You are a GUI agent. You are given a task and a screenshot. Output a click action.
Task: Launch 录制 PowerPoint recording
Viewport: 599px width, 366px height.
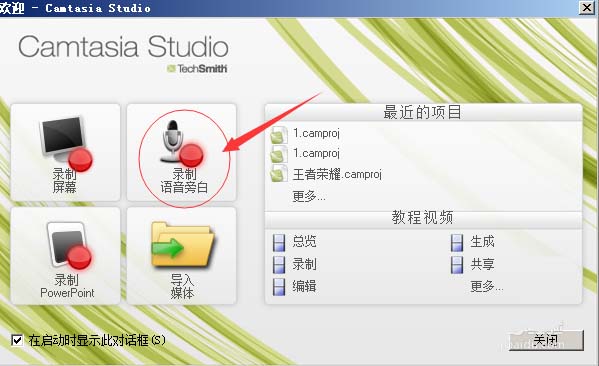click(x=65, y=256)
